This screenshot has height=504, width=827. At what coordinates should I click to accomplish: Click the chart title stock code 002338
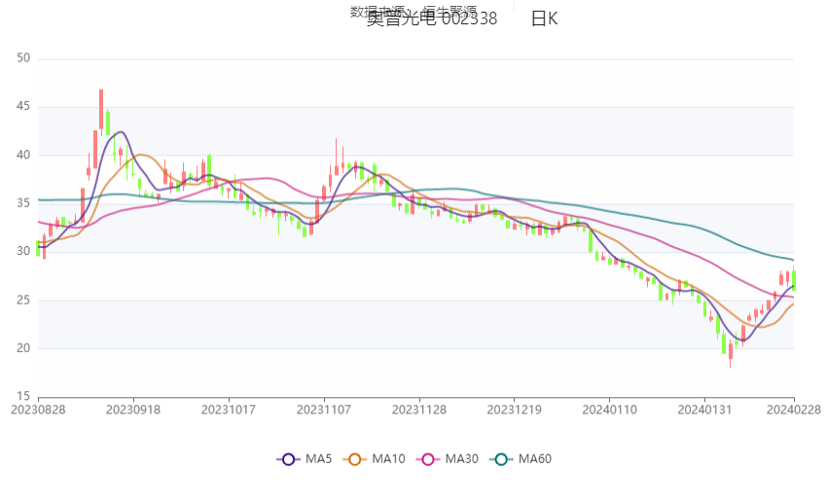[469, 19]
